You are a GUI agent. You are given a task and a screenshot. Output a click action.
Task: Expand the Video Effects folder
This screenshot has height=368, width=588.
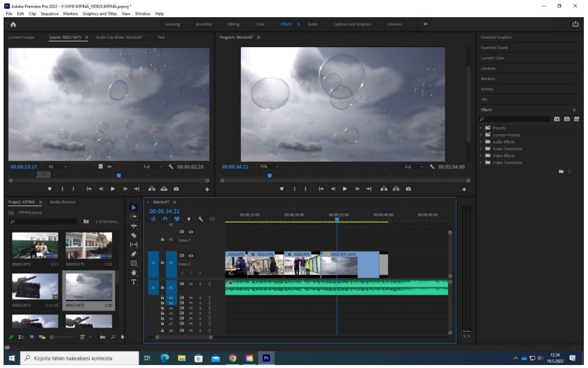tap(481, 156)
